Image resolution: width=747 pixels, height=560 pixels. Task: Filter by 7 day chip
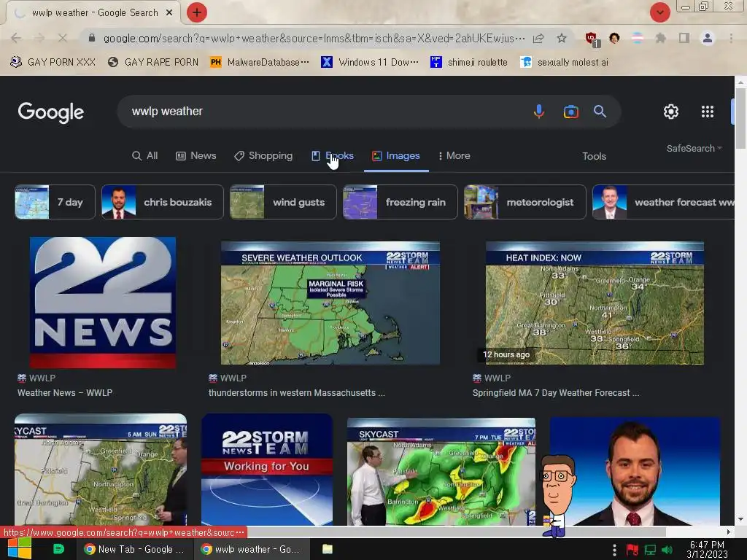pyautogui.click(x=55, y=202)
